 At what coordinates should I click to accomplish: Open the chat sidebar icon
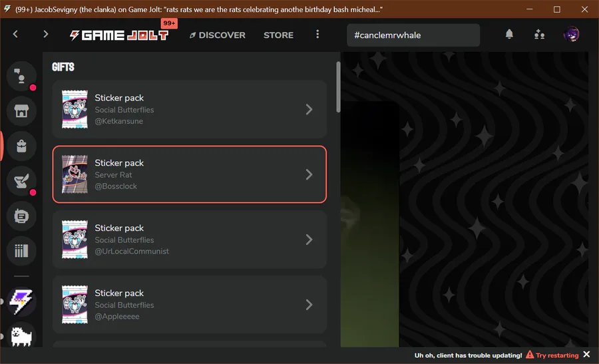tap(21, 76)
